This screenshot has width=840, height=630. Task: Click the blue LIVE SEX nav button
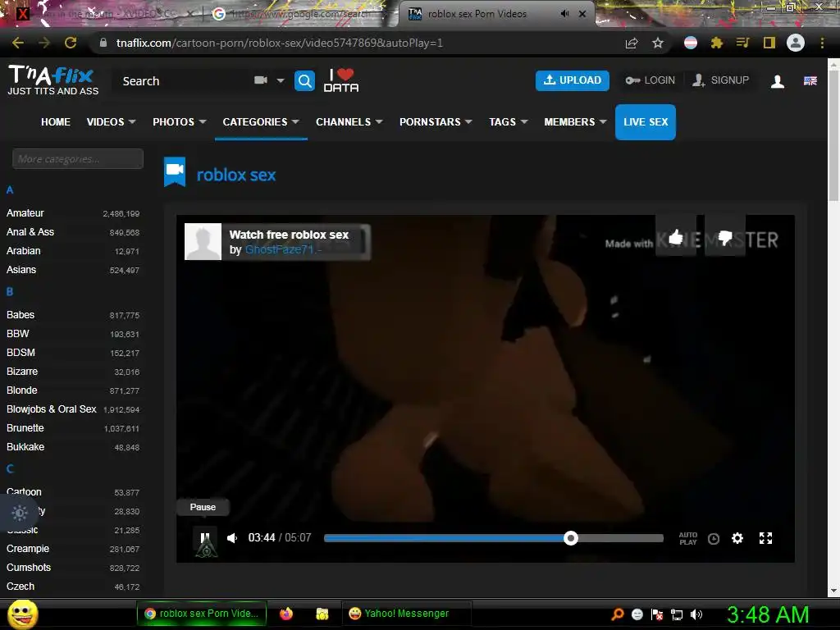[646, 122]
